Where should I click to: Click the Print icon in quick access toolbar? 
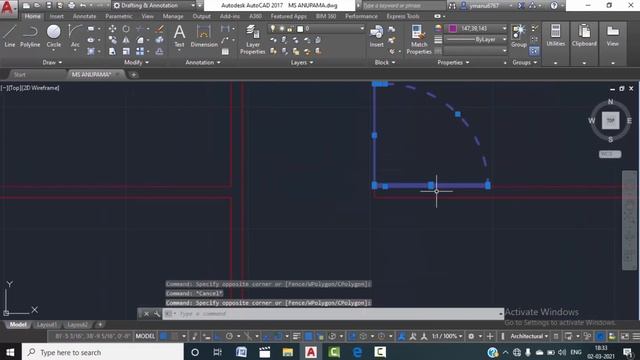coord(72,6)
